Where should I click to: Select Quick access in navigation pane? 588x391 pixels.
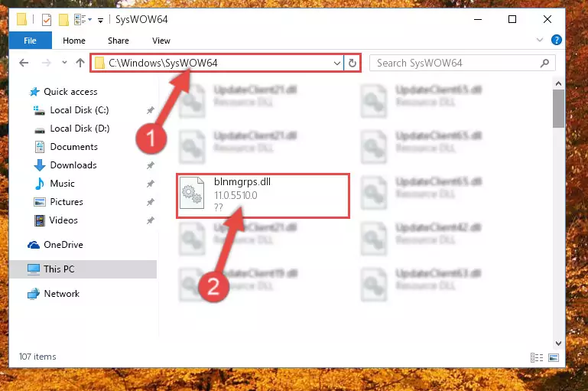[70, 92]
